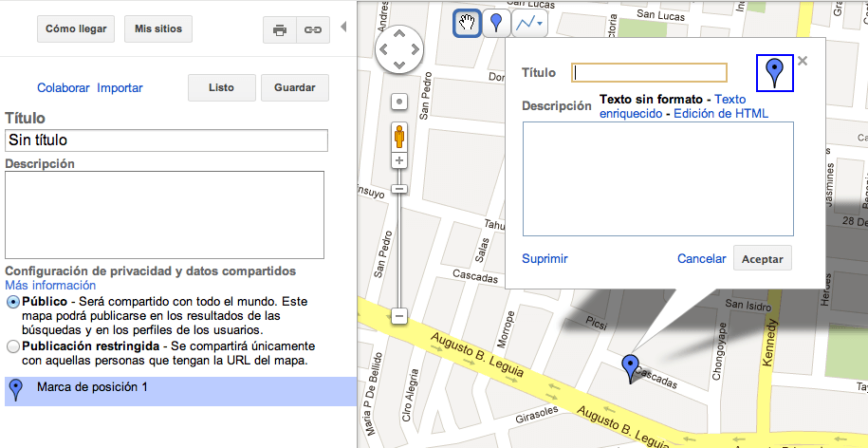Focus the map title field Sin título

[166, 140]
